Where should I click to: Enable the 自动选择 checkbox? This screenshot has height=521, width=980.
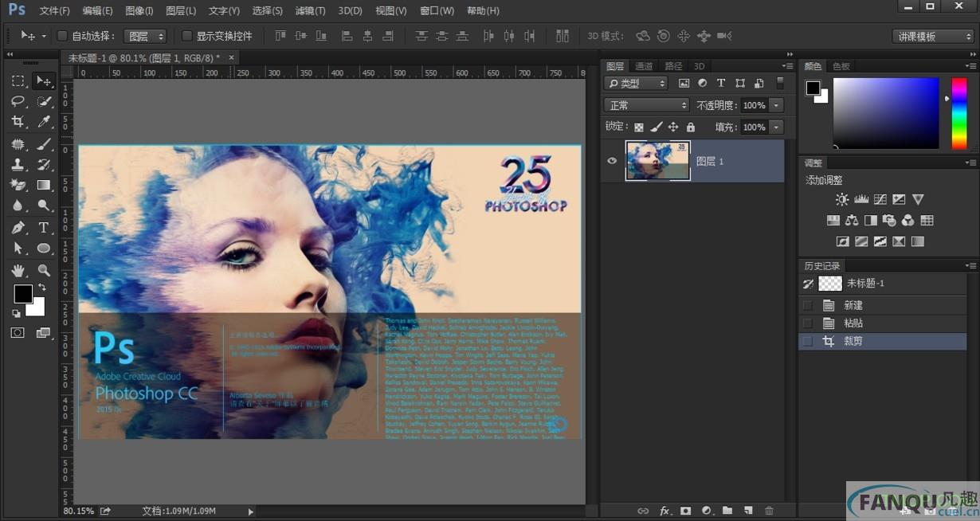click(63, 36)
